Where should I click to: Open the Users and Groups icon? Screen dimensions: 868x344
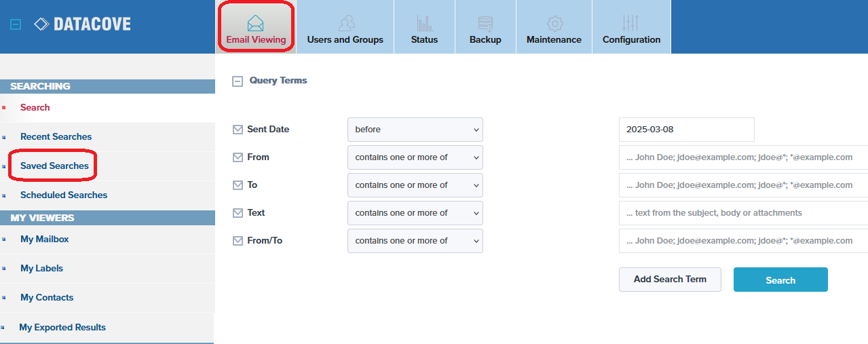(347, 23)
